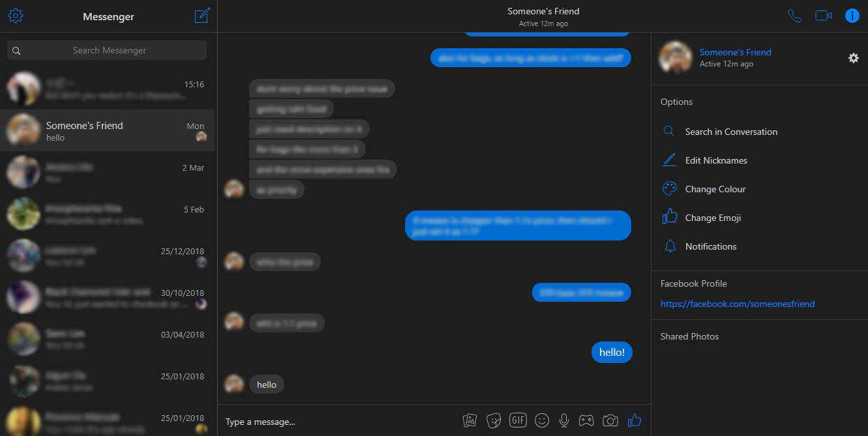Toggle the conversation info panel
Image resolution: width=868 pixels, height=436 pixels.
[852, 16]
